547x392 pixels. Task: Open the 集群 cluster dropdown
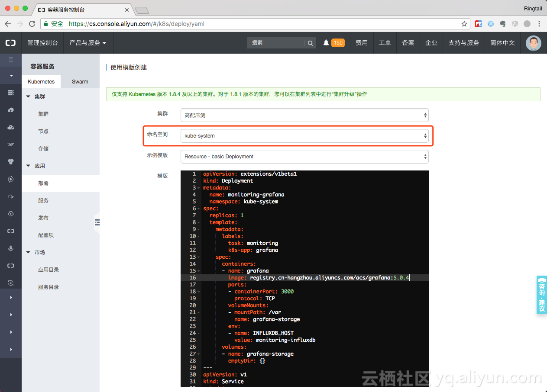[304, 115]
